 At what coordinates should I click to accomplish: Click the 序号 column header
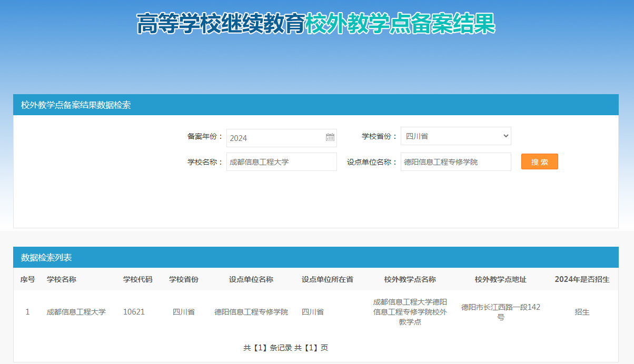coord(28,279)
